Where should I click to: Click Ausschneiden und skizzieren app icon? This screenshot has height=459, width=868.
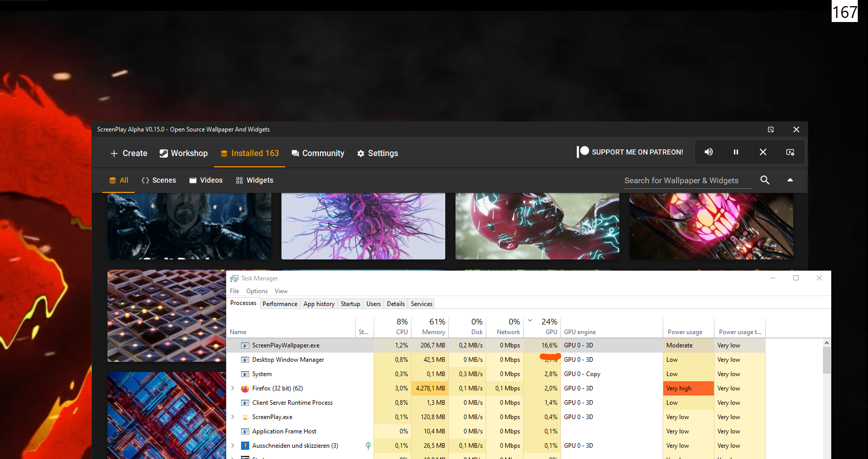click(245, 446)
